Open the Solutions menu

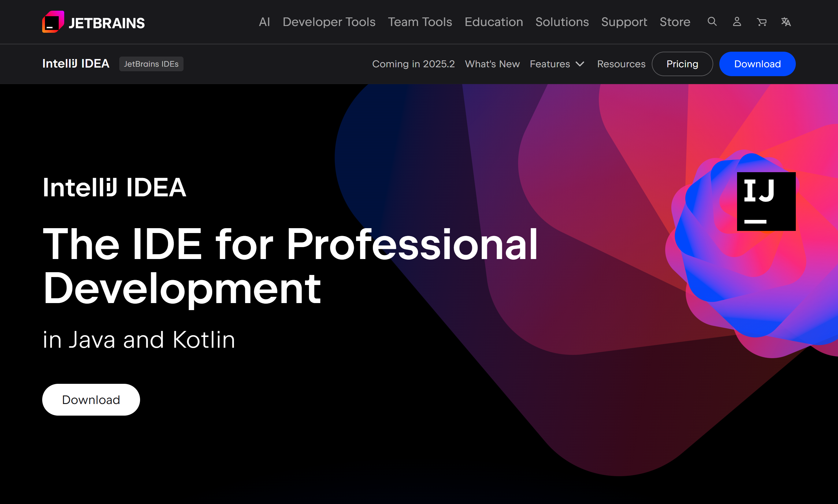pos(562,22)
